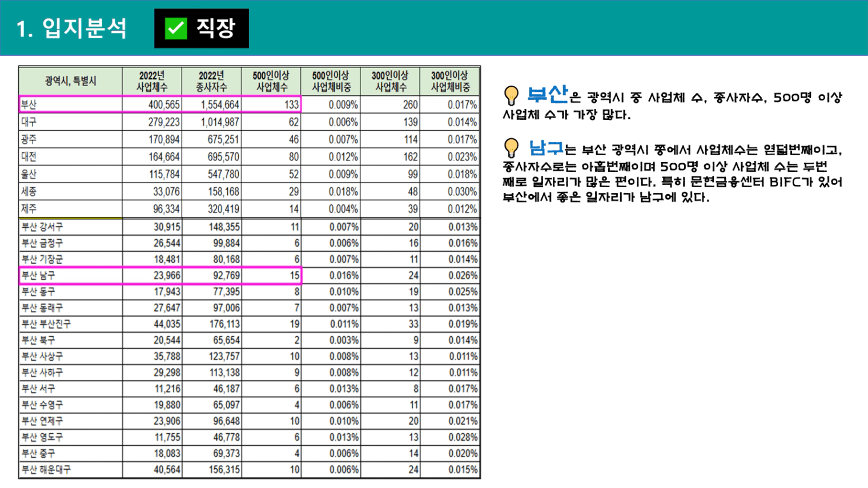Select the 광주 row label
Image resolution: width=868 pixels, height=488 pixels.
[29, 139]
